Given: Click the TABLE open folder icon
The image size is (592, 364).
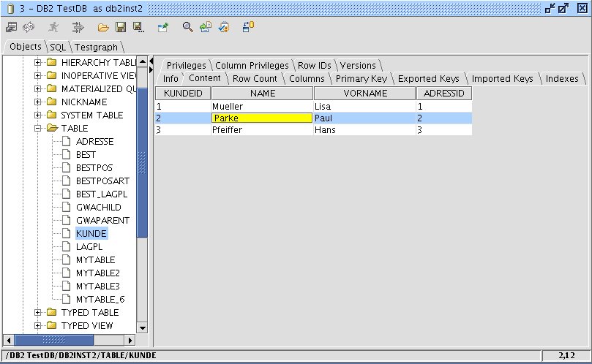Looking at the screenshot, I should click(52, 128).
